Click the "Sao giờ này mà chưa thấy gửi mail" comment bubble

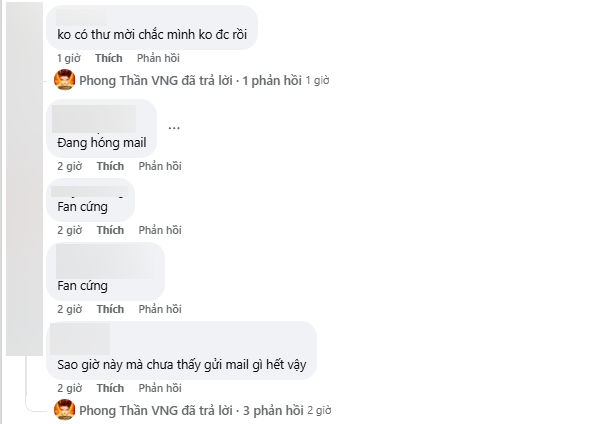[x=182, y=350]
